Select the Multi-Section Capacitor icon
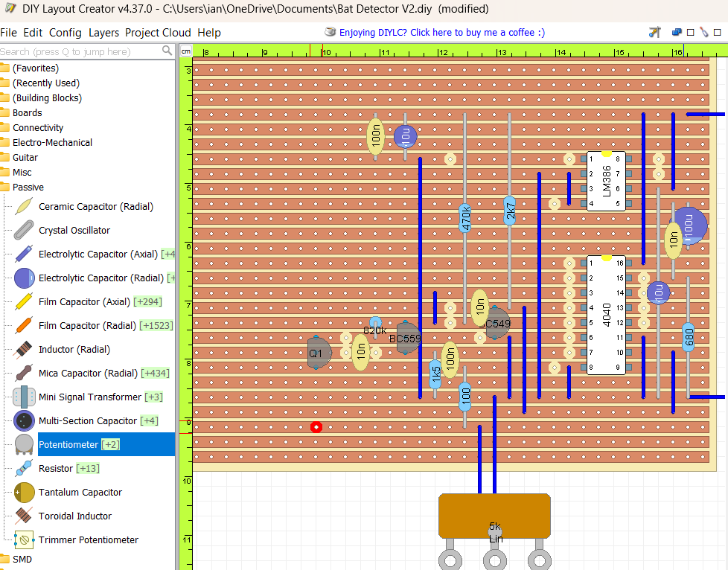 point(24,421)
